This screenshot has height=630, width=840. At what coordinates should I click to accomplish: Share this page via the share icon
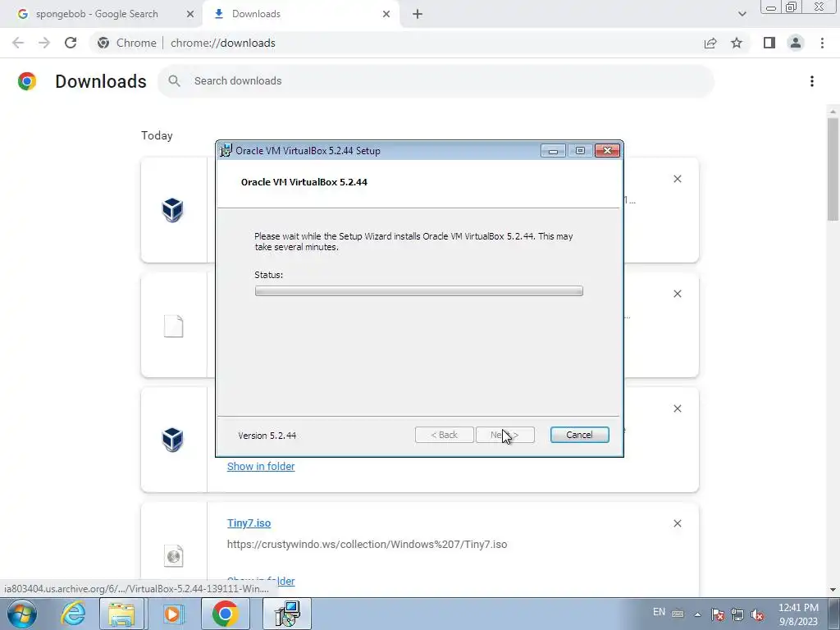click(x=710, y=43)
